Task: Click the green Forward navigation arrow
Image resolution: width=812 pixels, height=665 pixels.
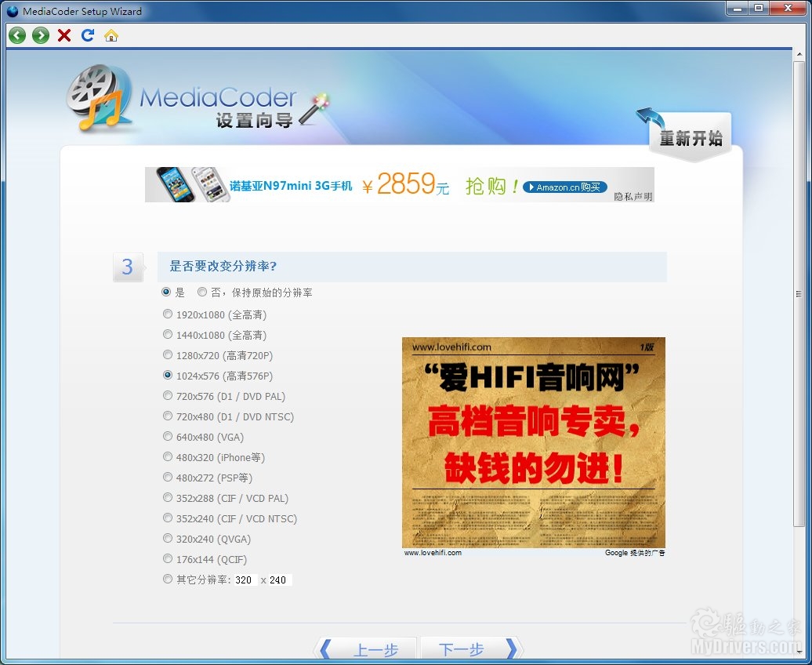Action: (x=41, y=35)
